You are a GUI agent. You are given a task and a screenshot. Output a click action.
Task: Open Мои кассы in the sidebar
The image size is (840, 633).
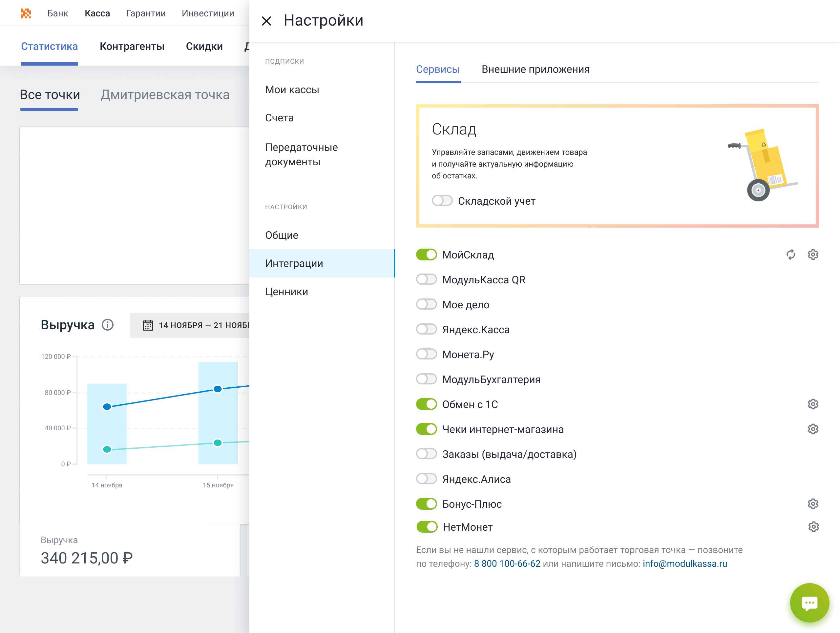point(323,90)
